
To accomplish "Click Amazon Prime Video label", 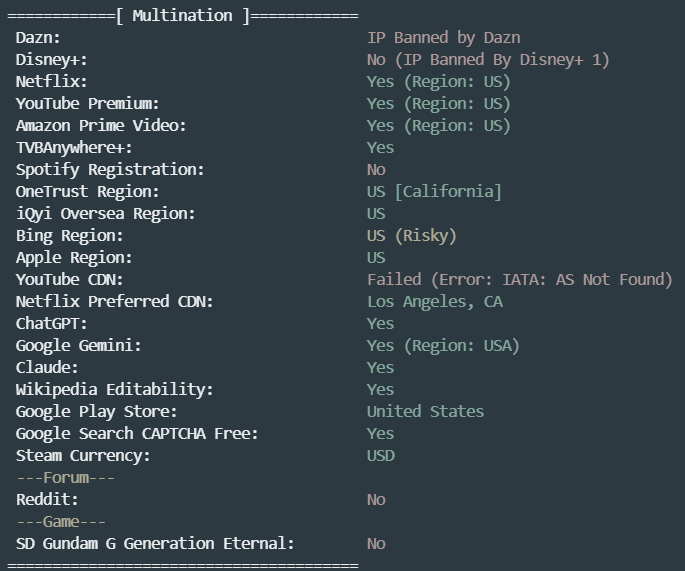I will tap(101, 126).
